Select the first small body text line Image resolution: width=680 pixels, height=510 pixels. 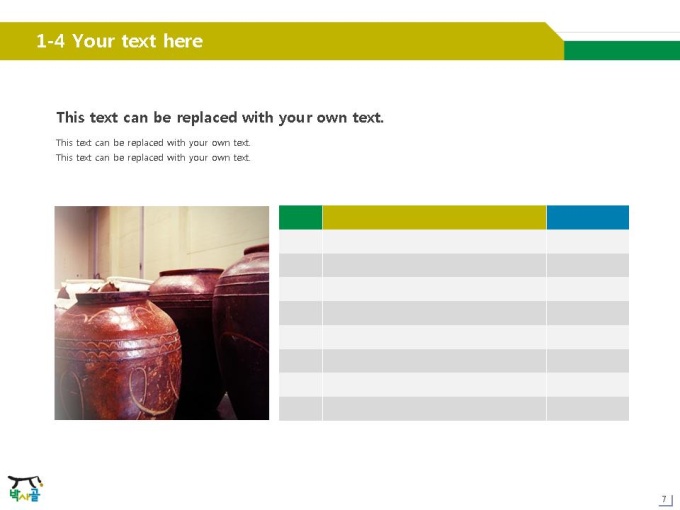pyautogui.click(x=153, y=143)
